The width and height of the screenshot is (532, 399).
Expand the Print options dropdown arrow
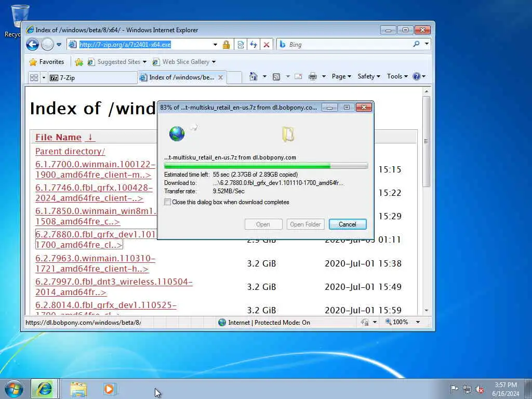click(x=324, y=76)
